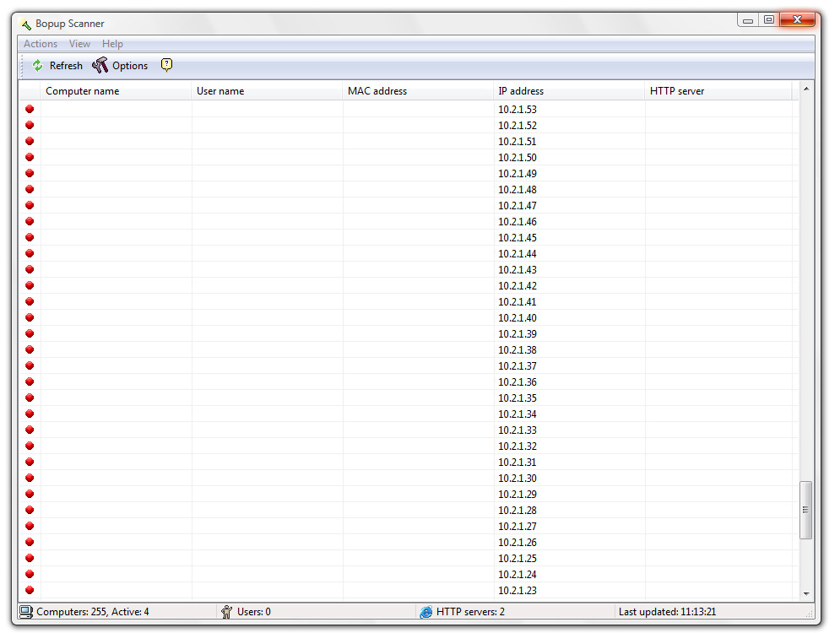Click the red status dot for 10.2.1.50

30,157
